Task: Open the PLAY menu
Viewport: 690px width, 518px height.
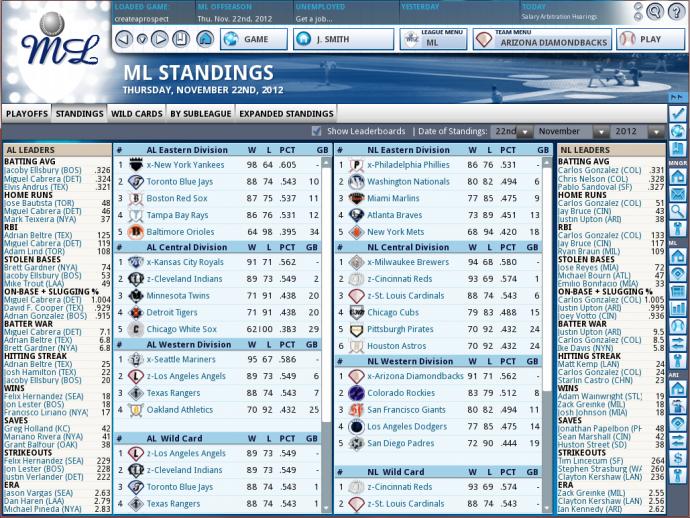Action: point(651,39)
